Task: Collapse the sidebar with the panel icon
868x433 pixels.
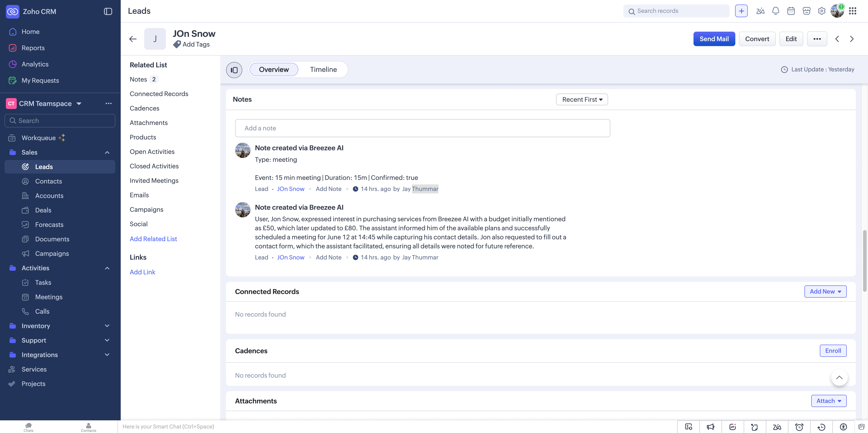Action: (108, 12)
